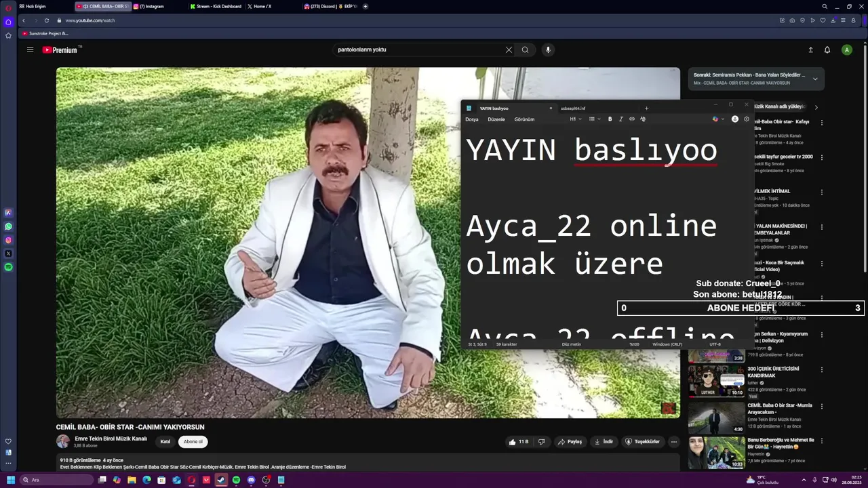Open Notepad account profile icon

click(x=734, y=119)
